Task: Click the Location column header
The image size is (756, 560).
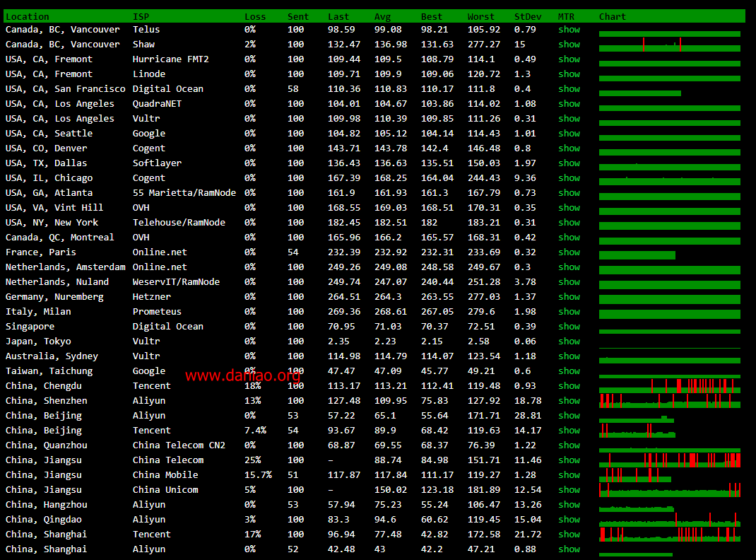Action: click(27, 16)
